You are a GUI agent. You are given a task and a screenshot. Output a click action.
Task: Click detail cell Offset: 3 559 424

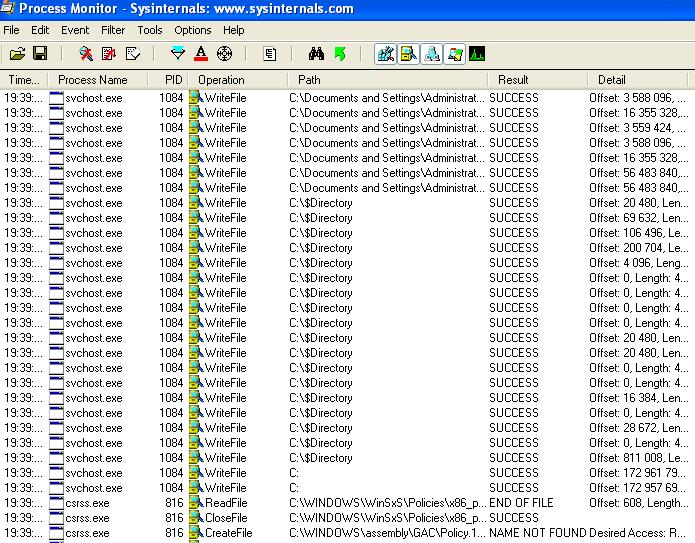point(637,128)
